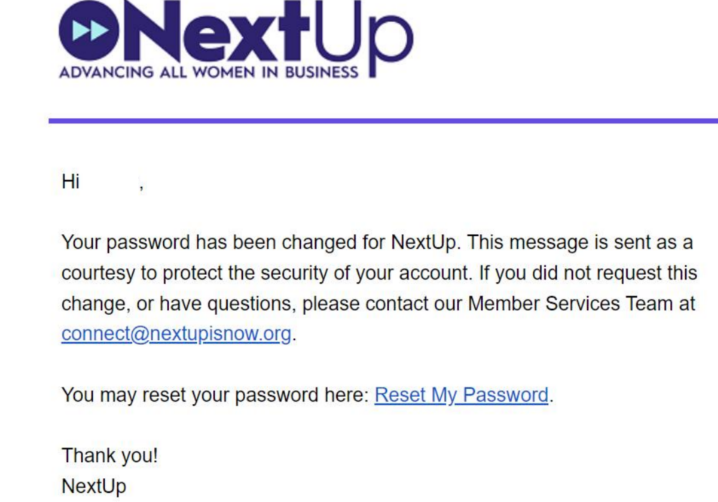Click the thin "Up" lettering in logo
The image size is (718, 502).
(x=365, y=38)
